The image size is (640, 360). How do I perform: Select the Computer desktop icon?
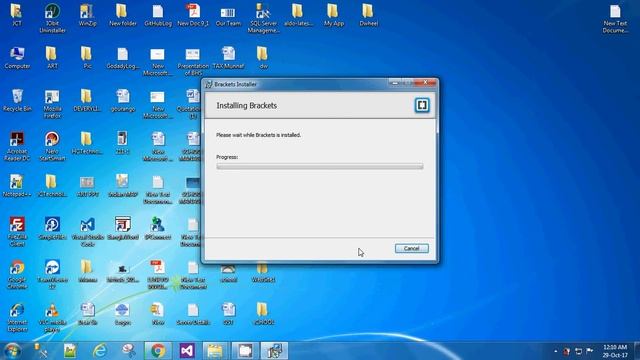[x=17, y=58]
